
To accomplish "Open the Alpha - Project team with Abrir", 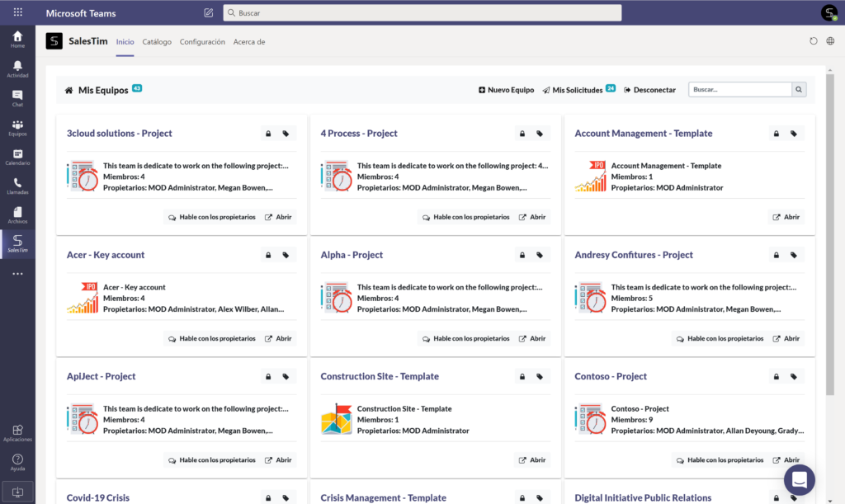I will click(x=532, y=339).
